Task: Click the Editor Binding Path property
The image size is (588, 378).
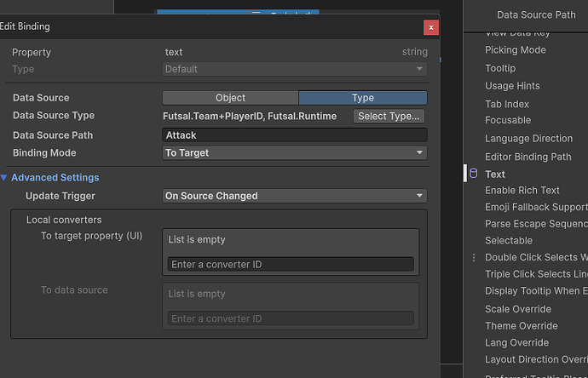Action: tap(527, 157)
